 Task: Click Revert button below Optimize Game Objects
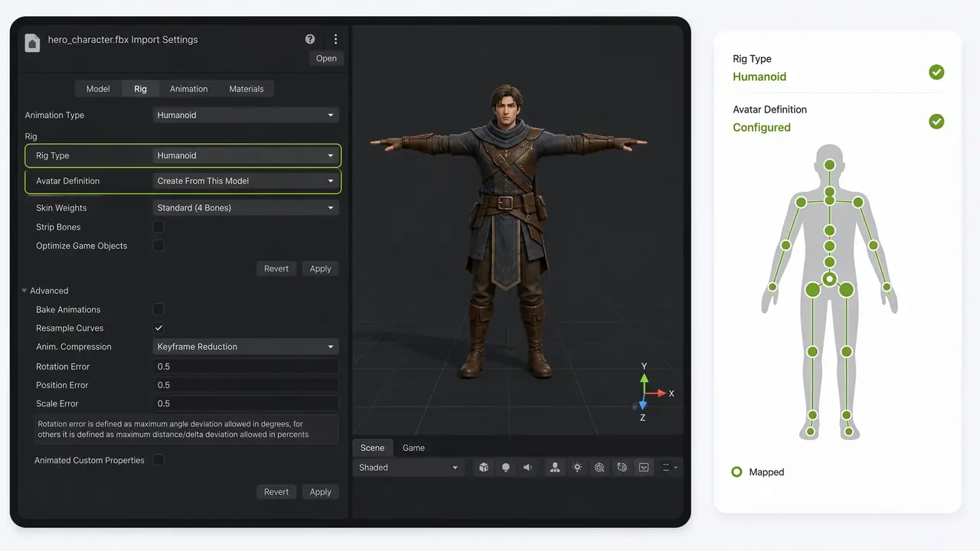tap(276, 269)
